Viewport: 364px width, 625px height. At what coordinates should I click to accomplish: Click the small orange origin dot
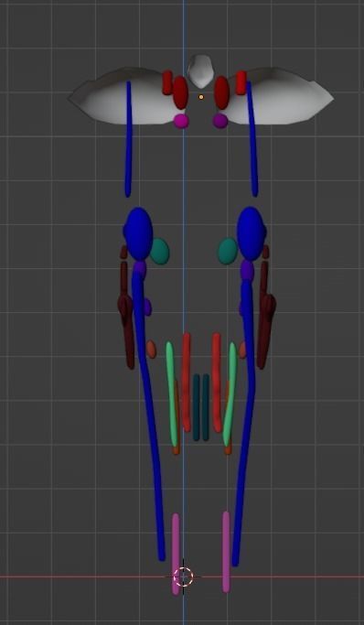201,97
